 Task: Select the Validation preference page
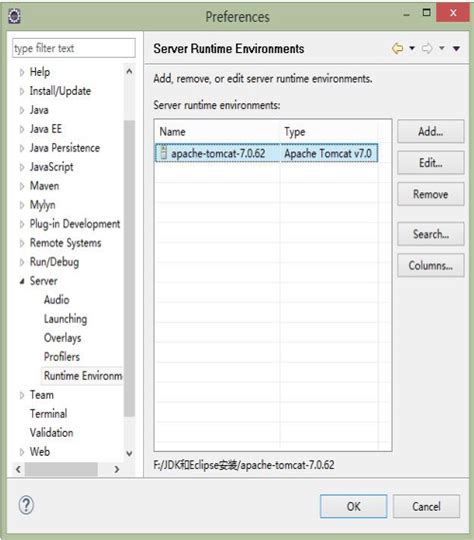51,433
